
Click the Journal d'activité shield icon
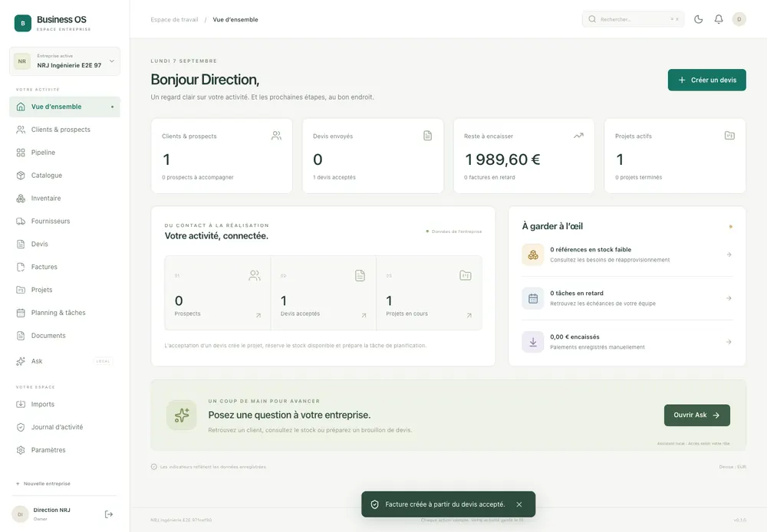click(x=21, y=427)
